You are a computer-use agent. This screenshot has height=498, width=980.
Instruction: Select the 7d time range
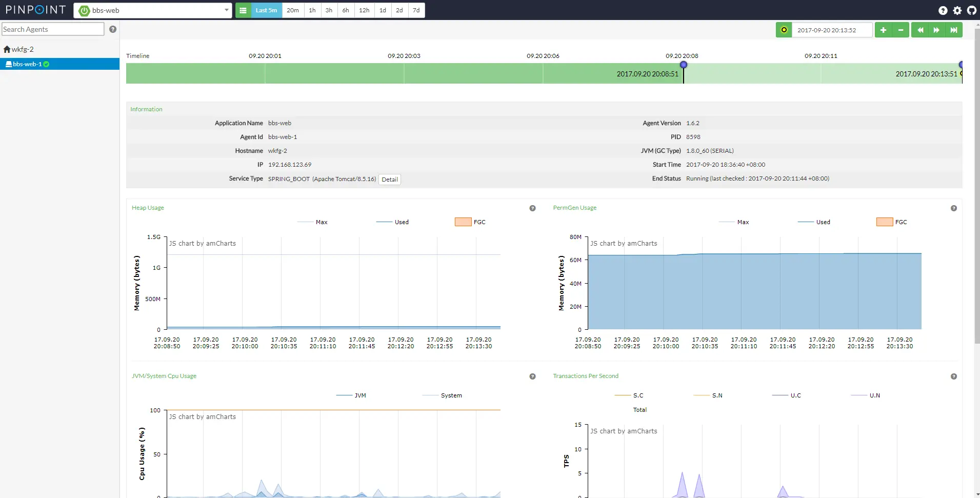(x=416, y=10)
